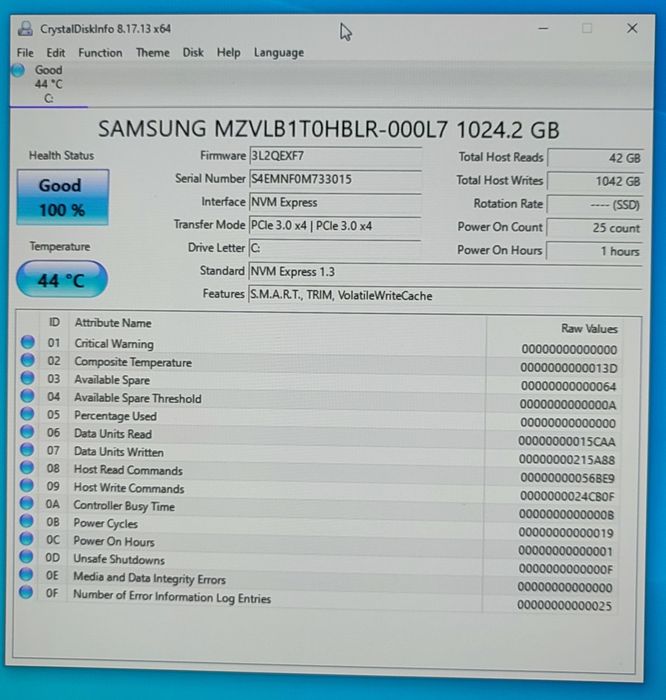This screenshot has height=700, width=666.
Task: Click the status orb for Host Read Commands
Action: (27, 467)
